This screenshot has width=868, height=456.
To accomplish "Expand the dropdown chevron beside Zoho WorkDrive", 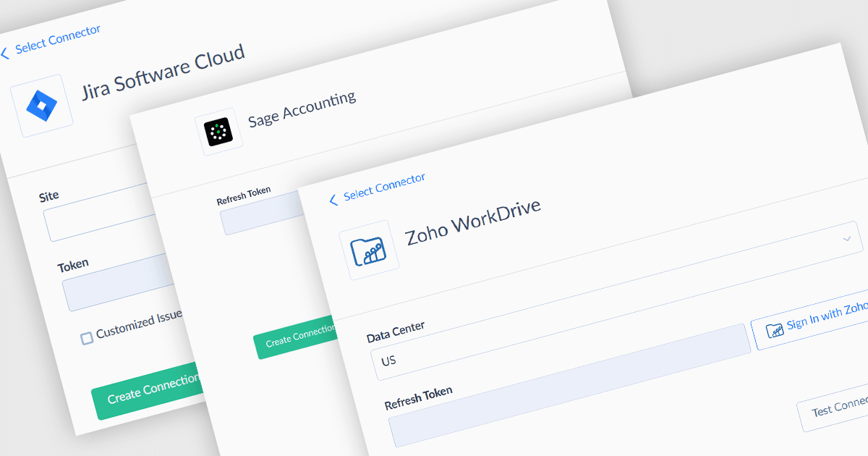I will point(848,239).
